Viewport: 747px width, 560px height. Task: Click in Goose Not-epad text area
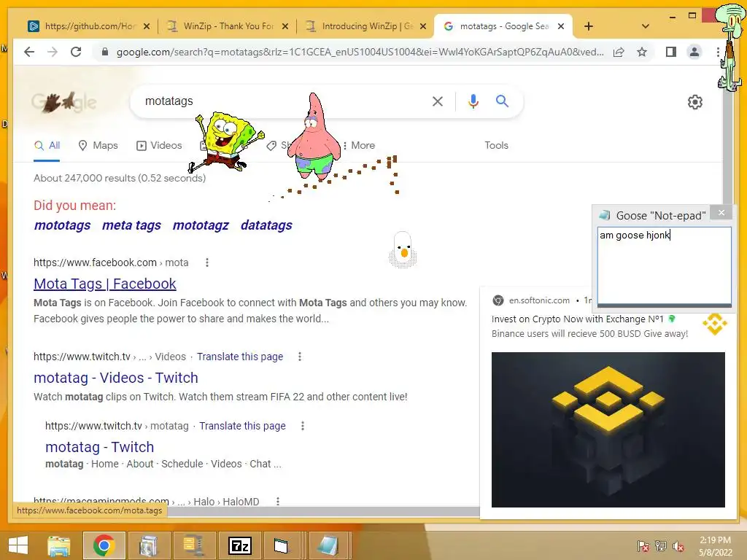(x=664, y=265)
